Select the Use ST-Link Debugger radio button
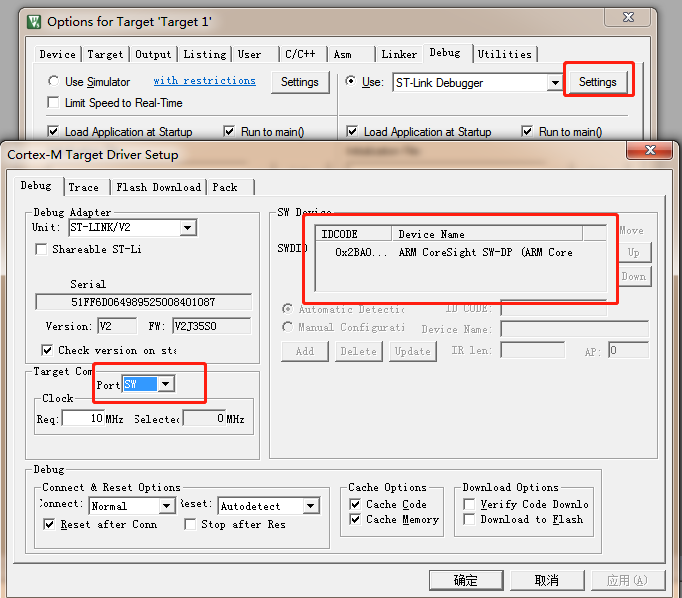The width and height of the screenshot is (682, 598). [351, 81]
